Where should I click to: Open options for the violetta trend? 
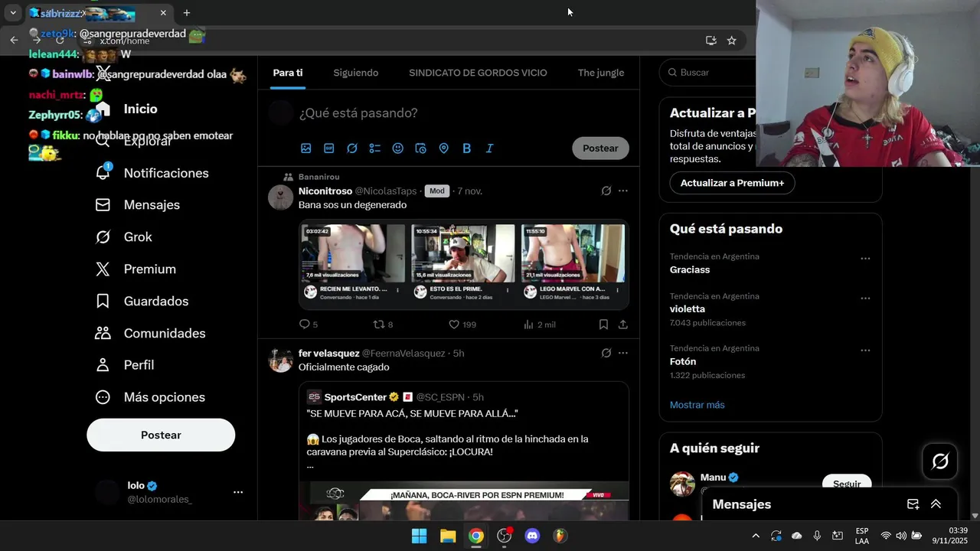click(x=865, y=298)
